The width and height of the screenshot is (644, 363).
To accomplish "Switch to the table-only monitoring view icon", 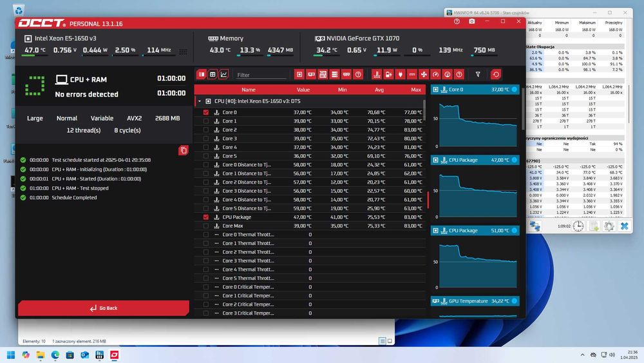I will [213, 74].
